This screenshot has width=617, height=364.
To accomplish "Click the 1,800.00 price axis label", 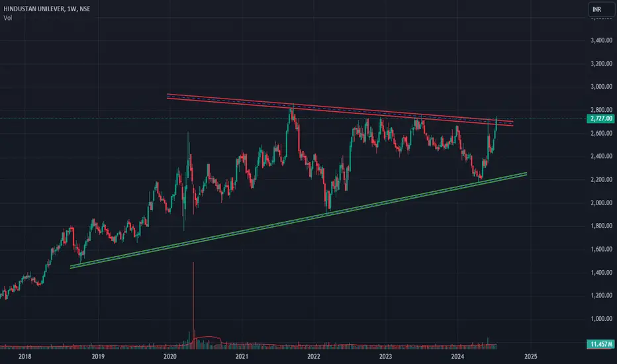I will 601,226.
